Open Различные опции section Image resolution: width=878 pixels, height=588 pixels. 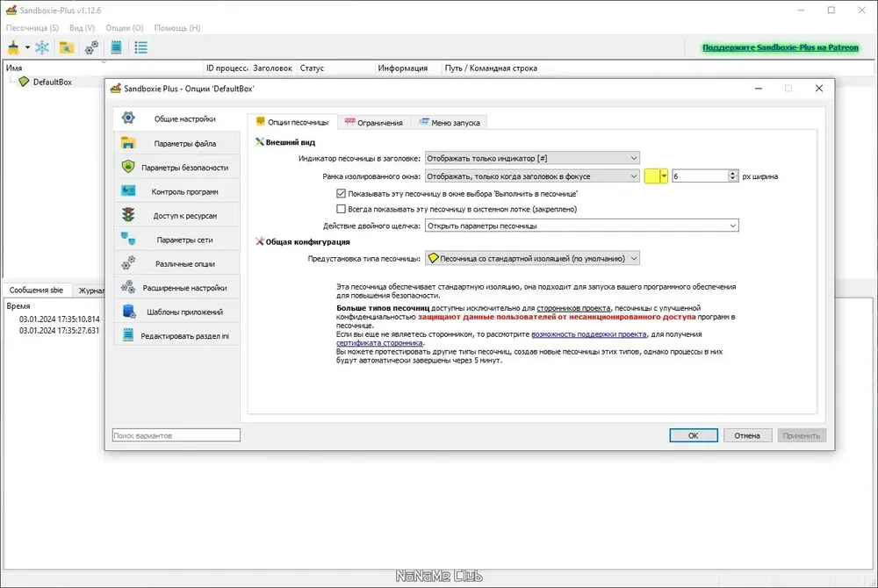point(177,263)
